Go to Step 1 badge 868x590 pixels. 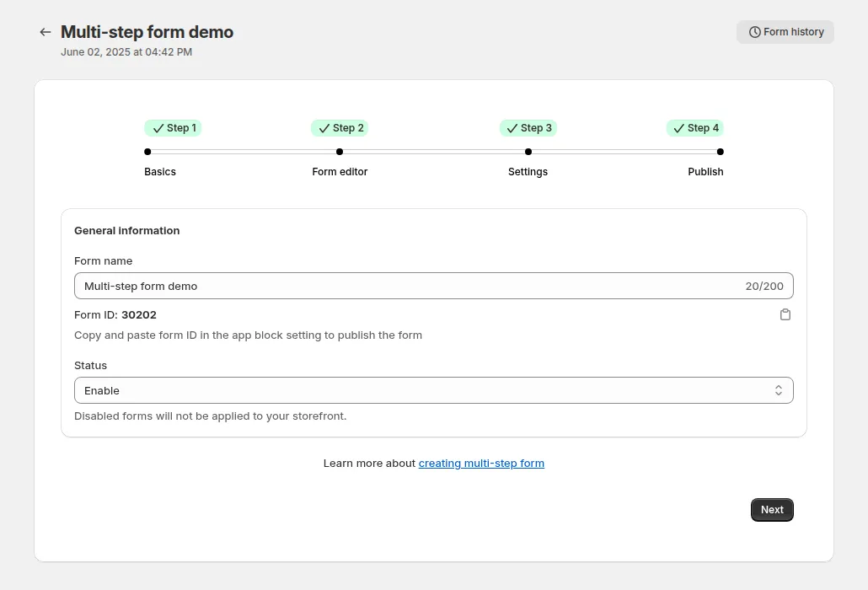point(173,128)
